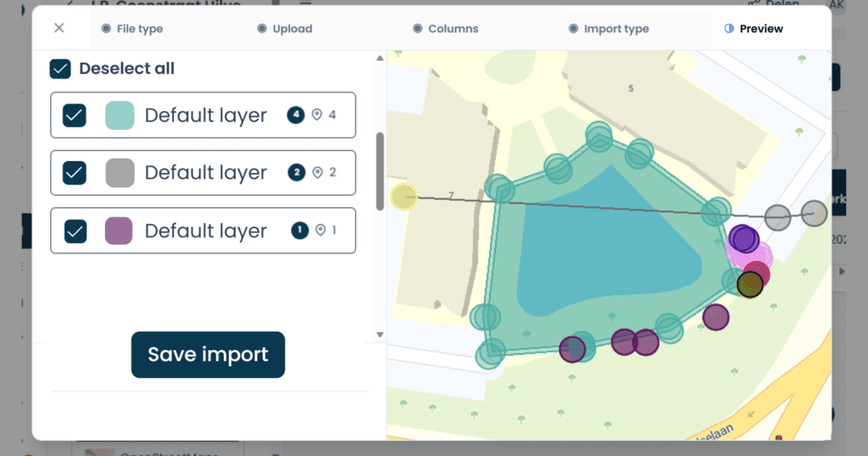
Task: Go to the Upload step
Action: [285, 29]
